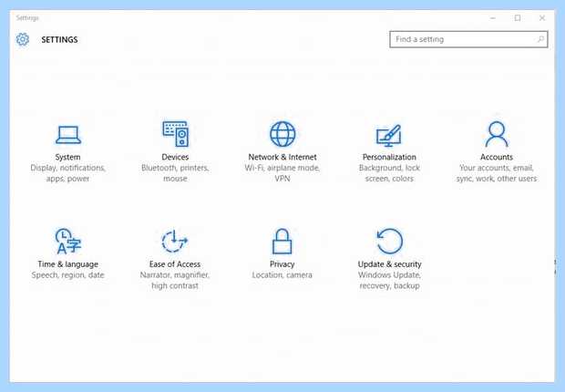565x392 pixels.
Task: Click the Devices category title
Action: [x=175, y=157]
